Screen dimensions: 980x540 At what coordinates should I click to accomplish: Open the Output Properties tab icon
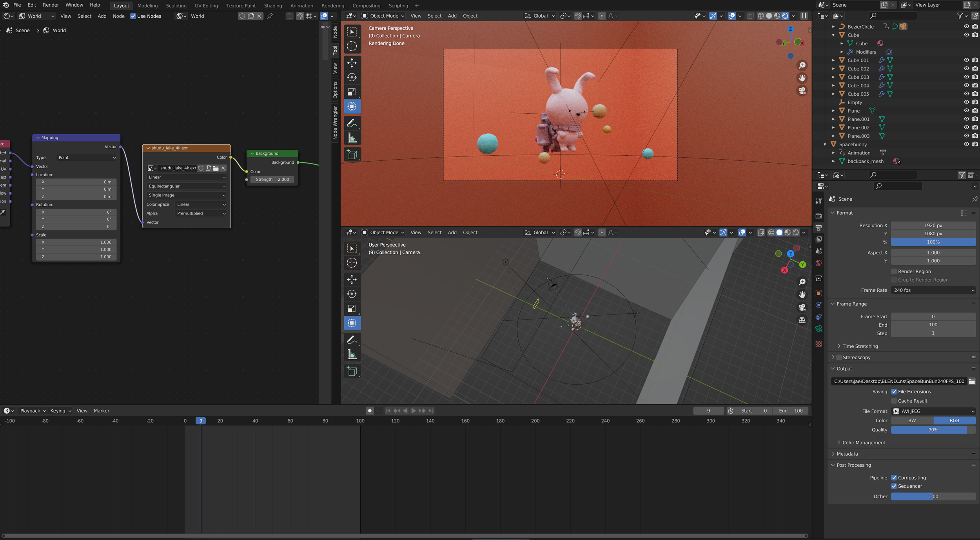pyautogui.click(x=818, y=227)
